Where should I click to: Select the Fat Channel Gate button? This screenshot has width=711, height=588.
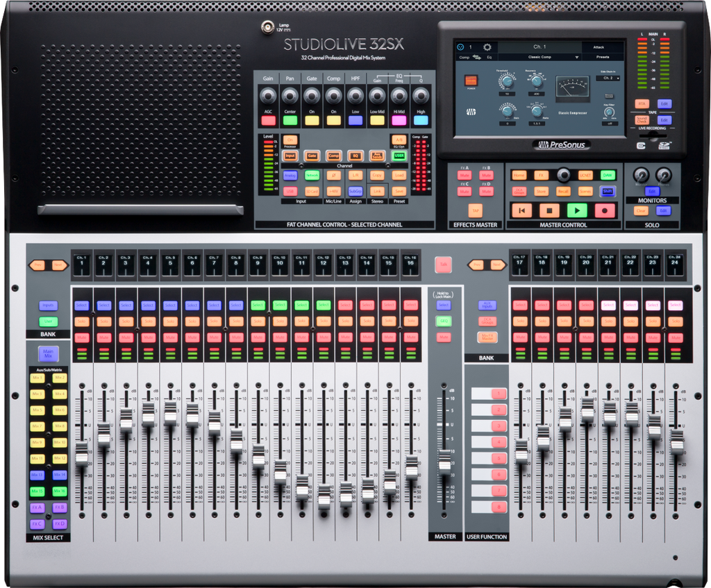pos(312,156)
